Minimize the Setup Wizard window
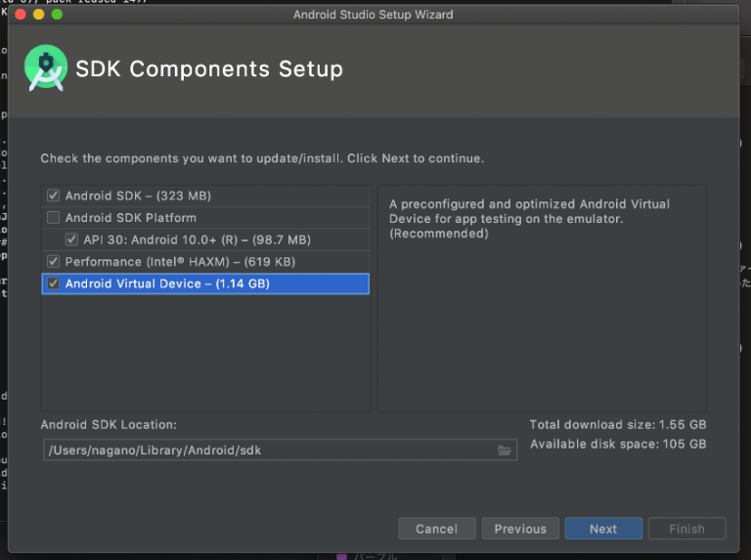 [39, 15]
